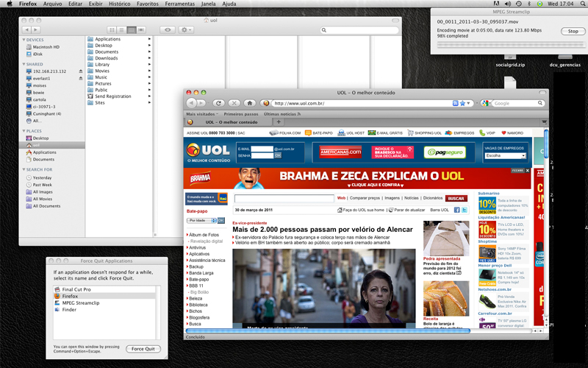Open Apple menu
This screenshot has height=368, width=588.
pyautogui.click(x=10, y=4)
